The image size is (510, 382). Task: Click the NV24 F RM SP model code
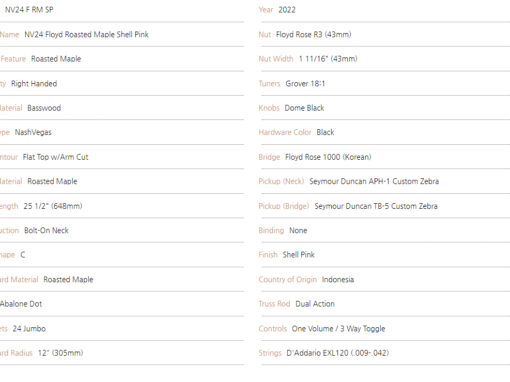pos(29,10)
